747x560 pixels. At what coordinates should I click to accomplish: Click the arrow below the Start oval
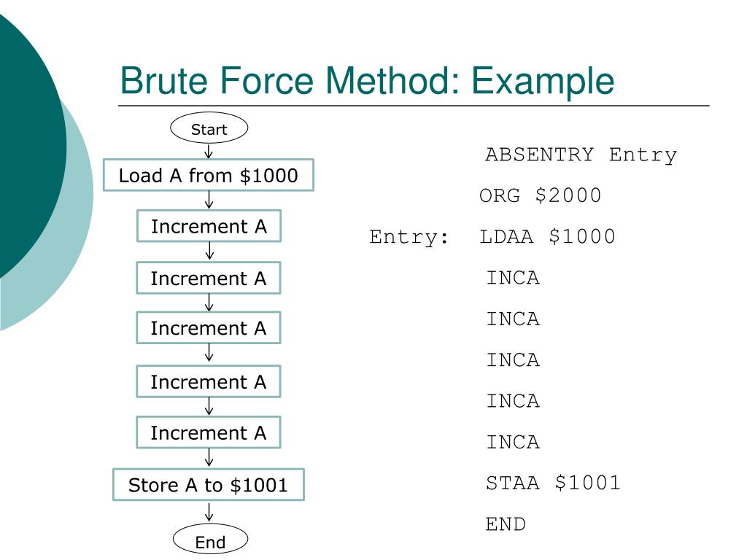pyautogui.click(x=209, y=152)
